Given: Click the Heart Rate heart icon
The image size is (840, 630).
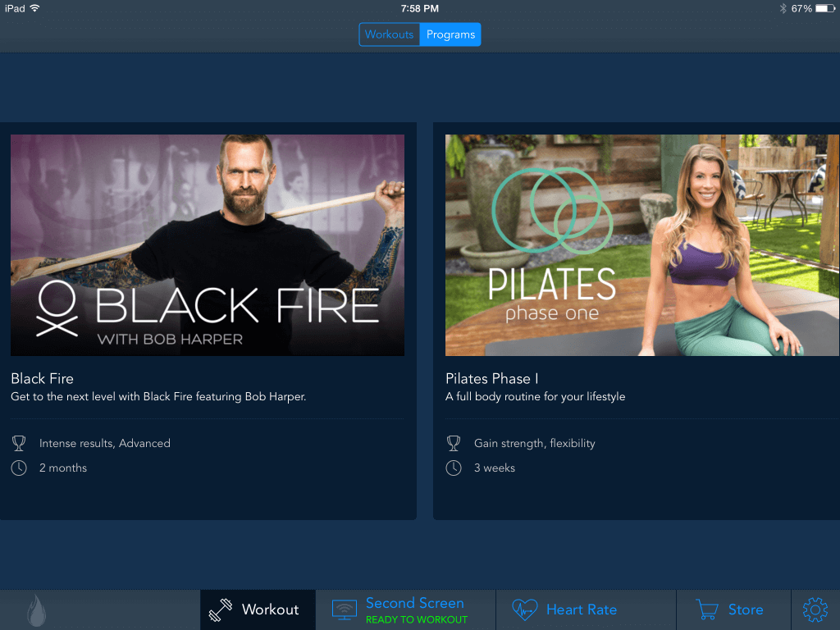Looking at the screenshot, I should click(524, 609).
